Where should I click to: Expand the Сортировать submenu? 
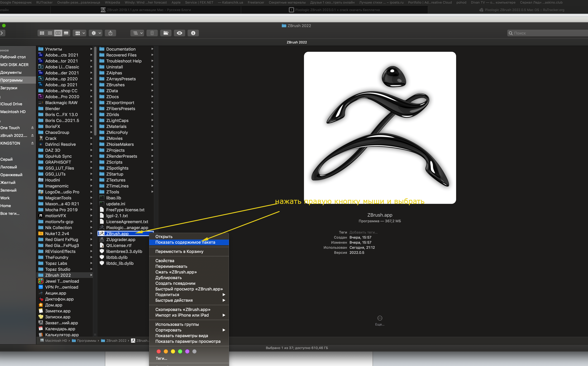[189, 330]
